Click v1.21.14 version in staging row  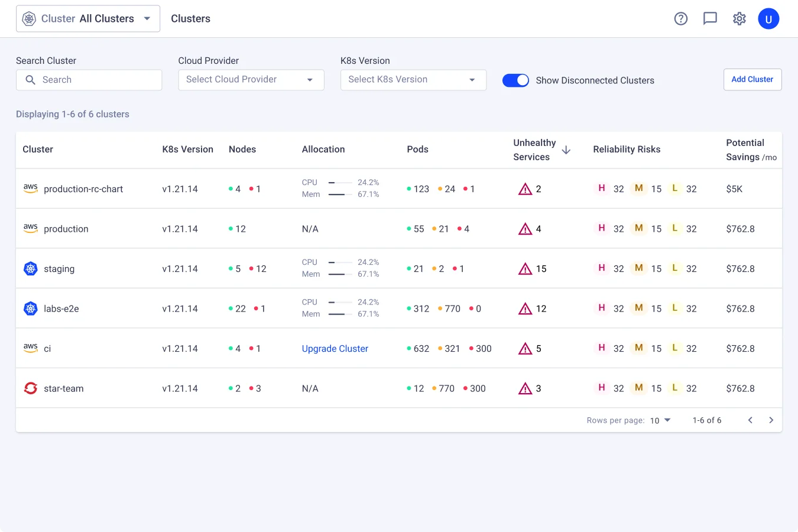tap(180, 269)
